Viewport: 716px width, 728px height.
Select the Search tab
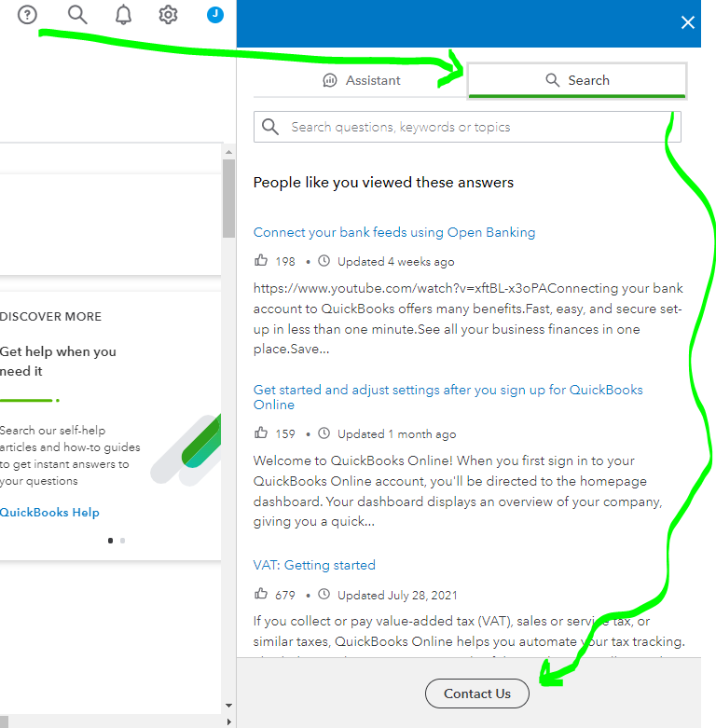click(577, 80)
